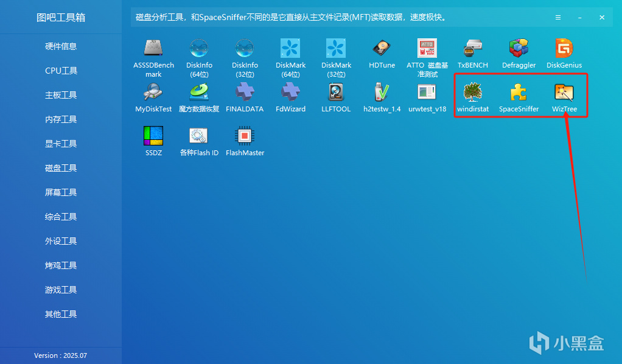Switch to CPU工具 category
This screenshot has height=364, width=622.
61,71
